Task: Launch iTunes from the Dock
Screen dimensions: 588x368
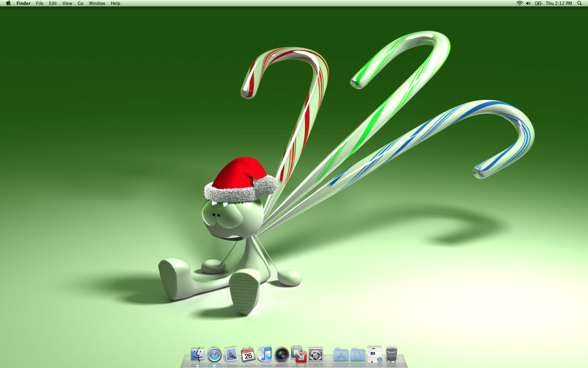Action: tap(265, 355)
